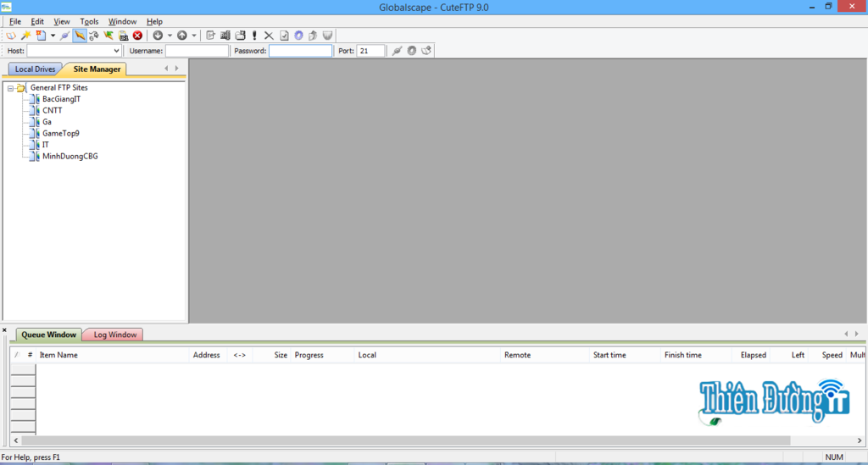Collapse the General FTP Sites folder
Viewport: 868px width, 465px height.
(x=10, y=88)
